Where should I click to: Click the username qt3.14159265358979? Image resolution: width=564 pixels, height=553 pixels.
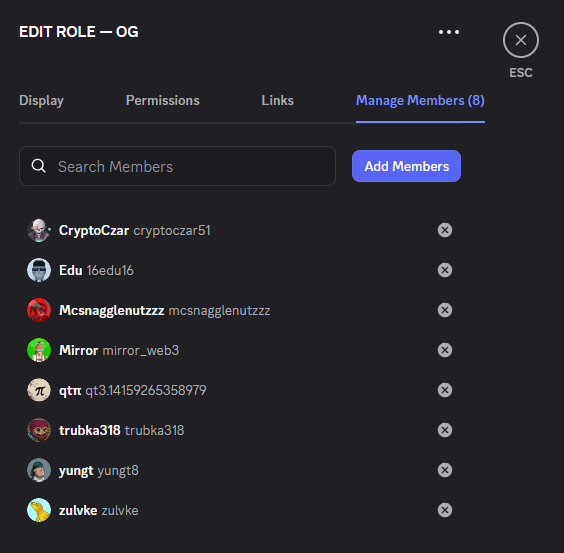pyautogui.click(x=146, y=390)
